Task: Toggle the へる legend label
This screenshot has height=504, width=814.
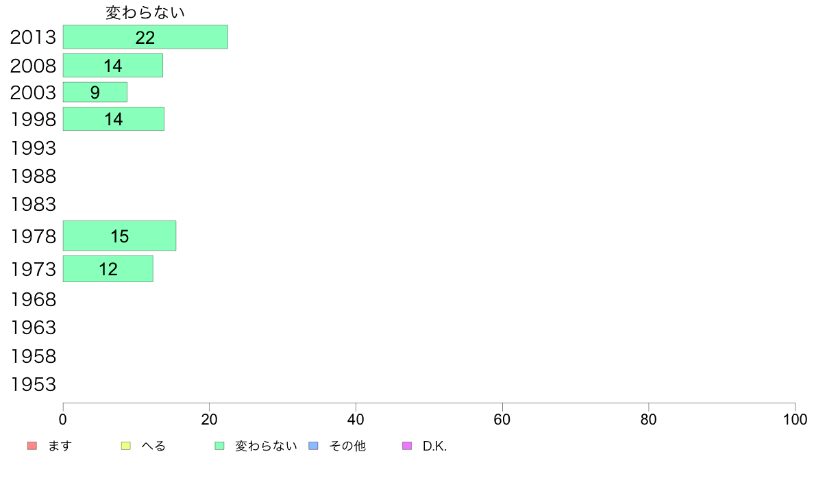Action: pyautogui.click(x=153, y=446)
